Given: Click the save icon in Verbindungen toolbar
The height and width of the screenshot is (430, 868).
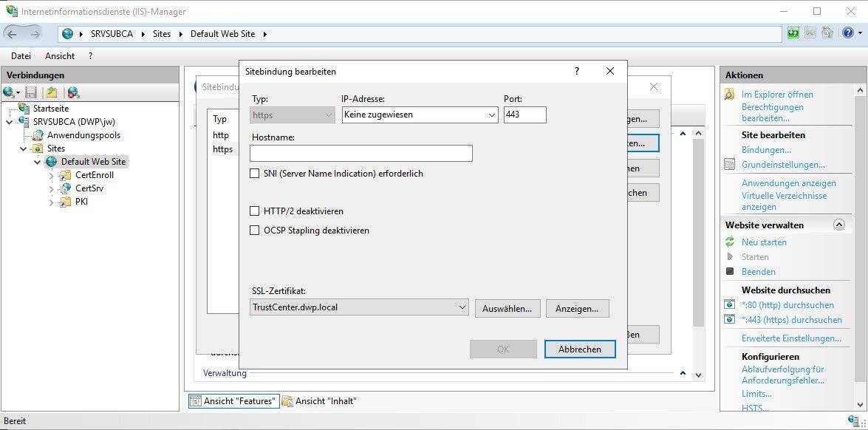Looking at the screenshot, I should pyautogui.click(x=31, y=92).
